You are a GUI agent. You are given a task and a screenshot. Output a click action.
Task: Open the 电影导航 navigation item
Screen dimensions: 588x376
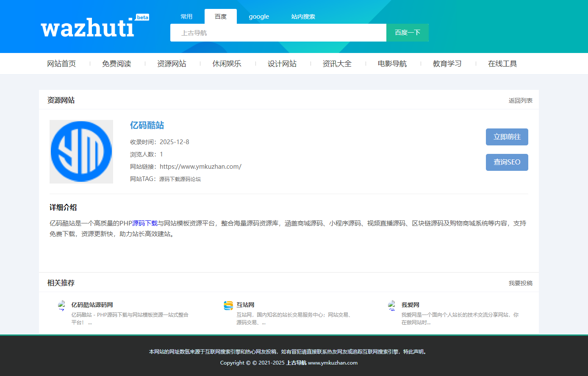click(392, 64)
